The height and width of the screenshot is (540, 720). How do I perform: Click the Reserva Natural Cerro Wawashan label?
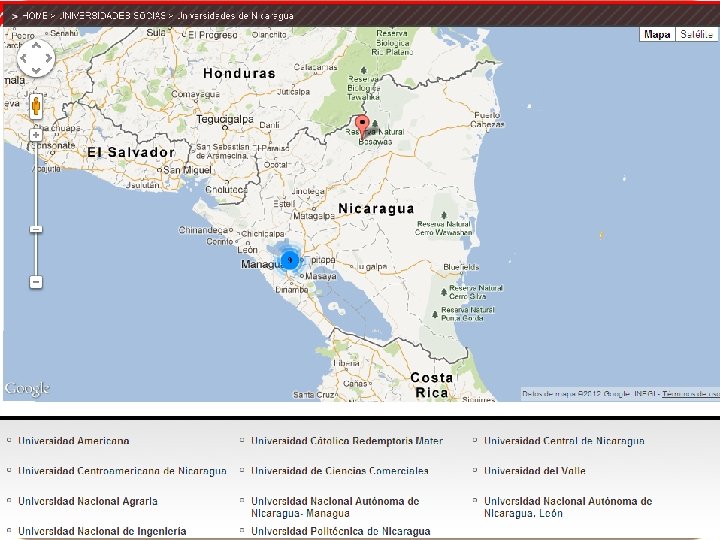click(x=444, y=228)
